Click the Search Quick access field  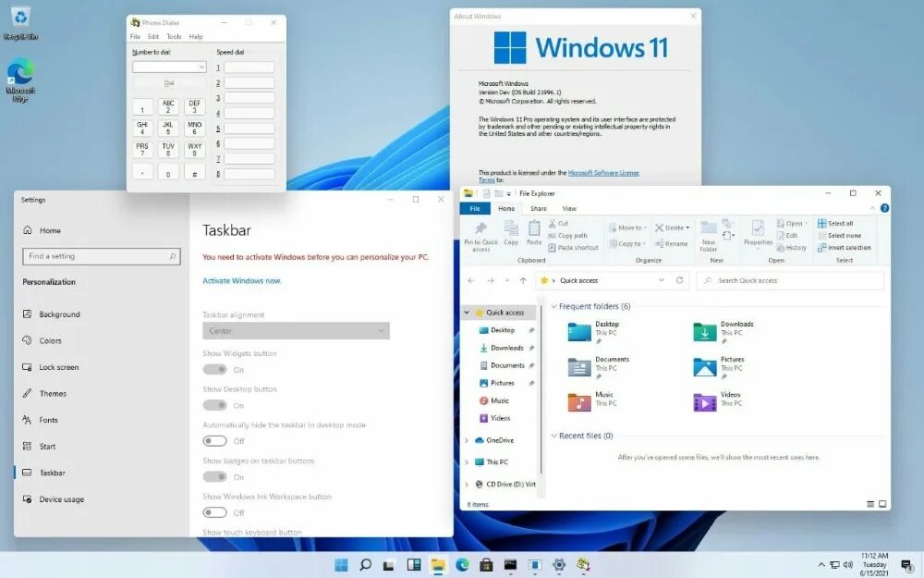[790, 281]
